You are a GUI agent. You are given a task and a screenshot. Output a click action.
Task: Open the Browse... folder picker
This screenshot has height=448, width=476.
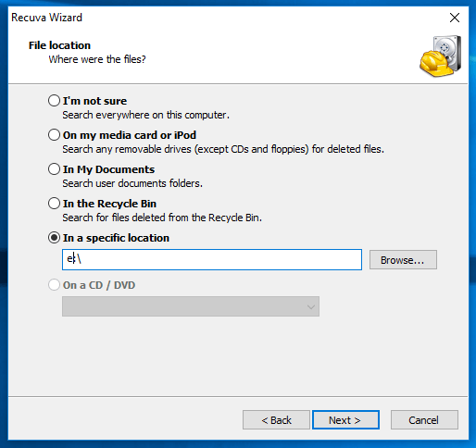[403, 260]
